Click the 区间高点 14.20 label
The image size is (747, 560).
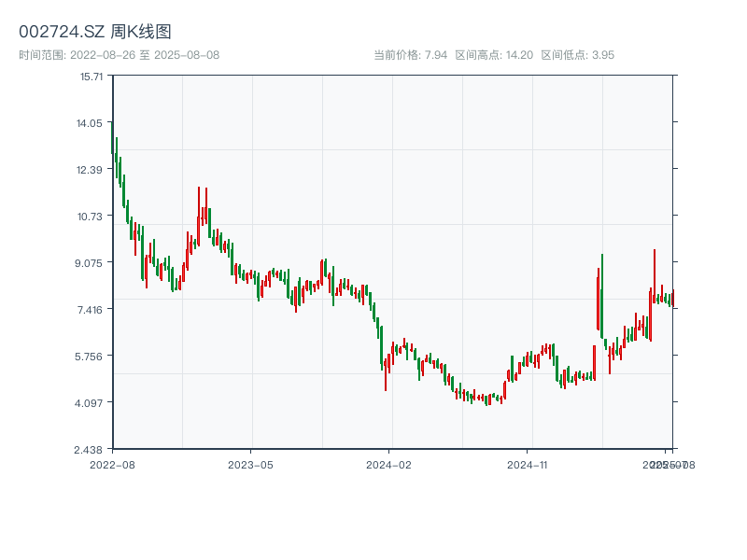pyautogui.click(x=494, y=55)
